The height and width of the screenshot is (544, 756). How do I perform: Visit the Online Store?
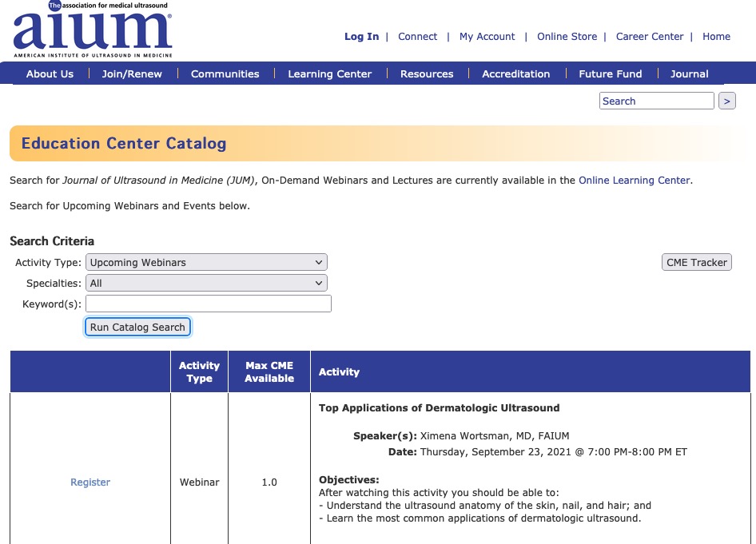point(567,37)
